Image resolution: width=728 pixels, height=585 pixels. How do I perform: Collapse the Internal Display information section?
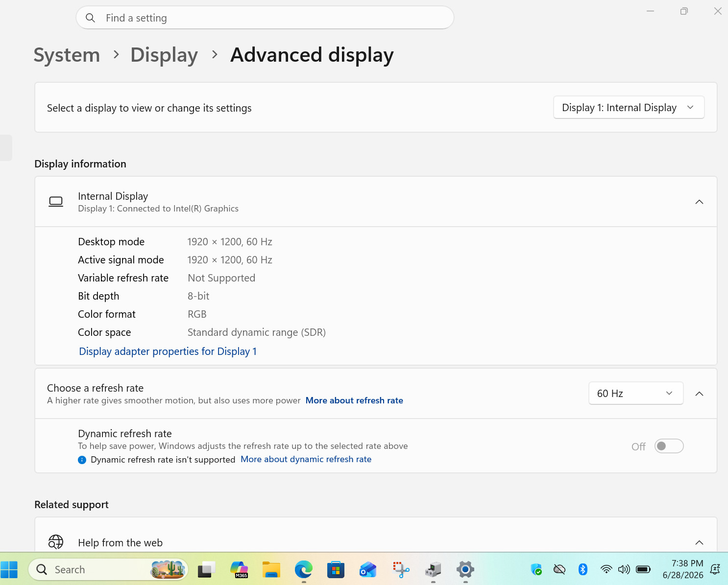[x=699, y=202]
